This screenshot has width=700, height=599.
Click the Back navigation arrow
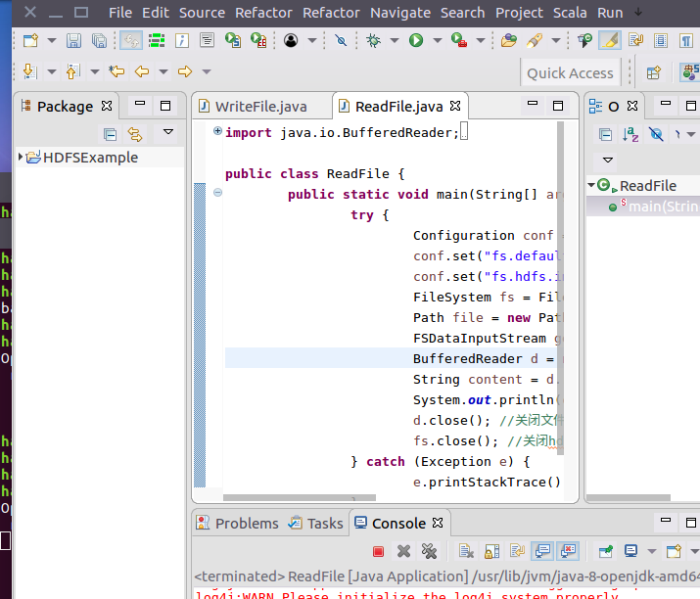coord(142,71)
